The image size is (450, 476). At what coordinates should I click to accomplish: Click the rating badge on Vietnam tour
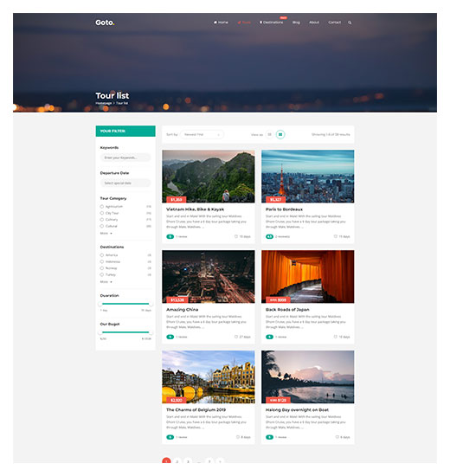170,236
